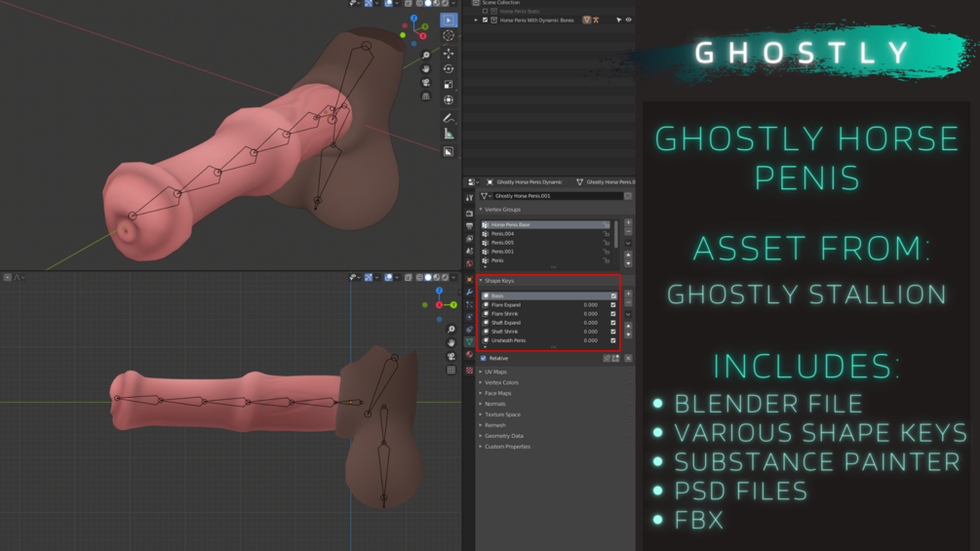Click the blue Z axis on the upper viewport gizmo
980x551 pixels.
pyautogui.click(x=413, y=19)
